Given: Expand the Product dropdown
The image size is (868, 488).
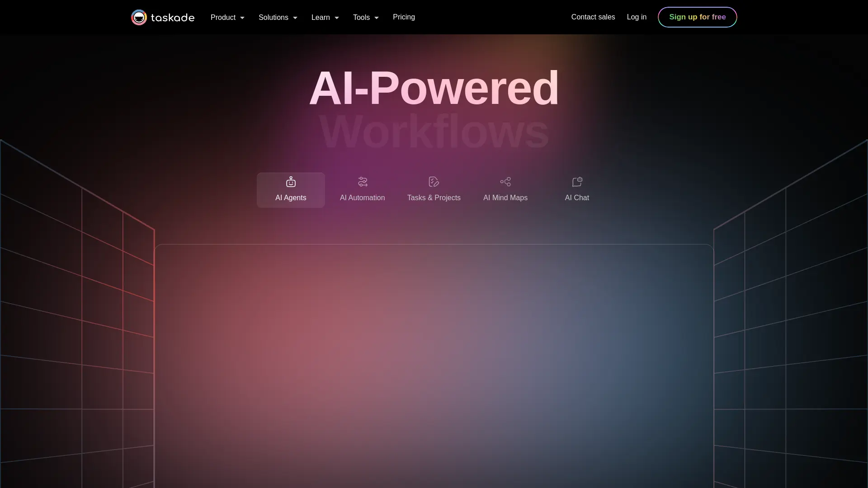Looking at the screenshot, I should [227, 17].
